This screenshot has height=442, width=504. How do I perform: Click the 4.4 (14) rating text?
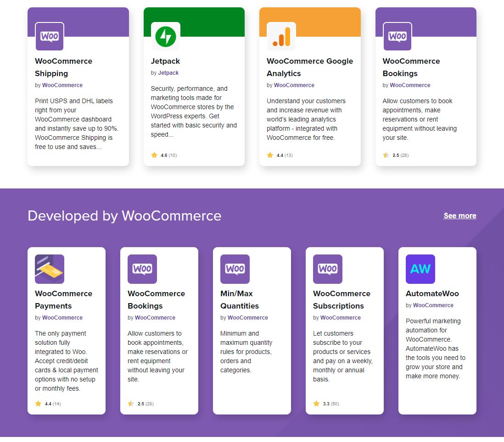(x=53, y=404)
